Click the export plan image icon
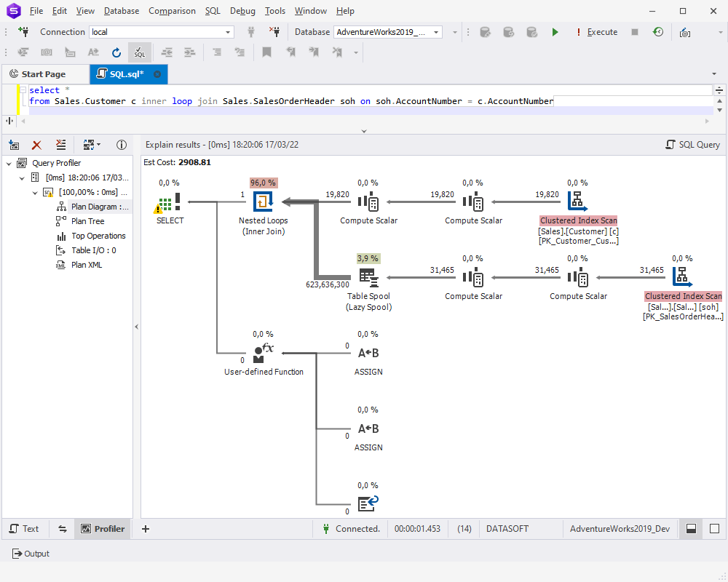This screenshot has height=582, width=728. (x=14, y=145)
